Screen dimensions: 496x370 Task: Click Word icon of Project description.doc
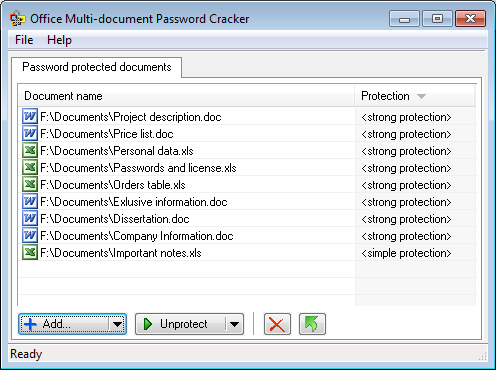click(x=30, y=117)
